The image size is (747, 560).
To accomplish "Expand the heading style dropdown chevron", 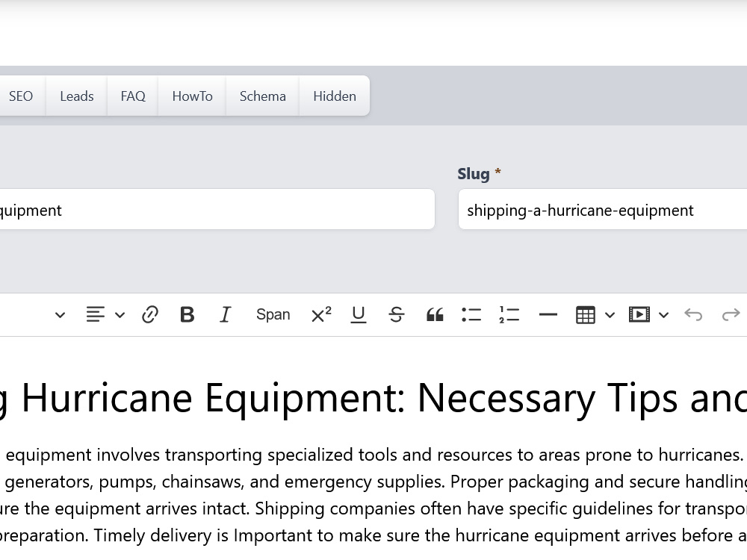I will (60, 315).
